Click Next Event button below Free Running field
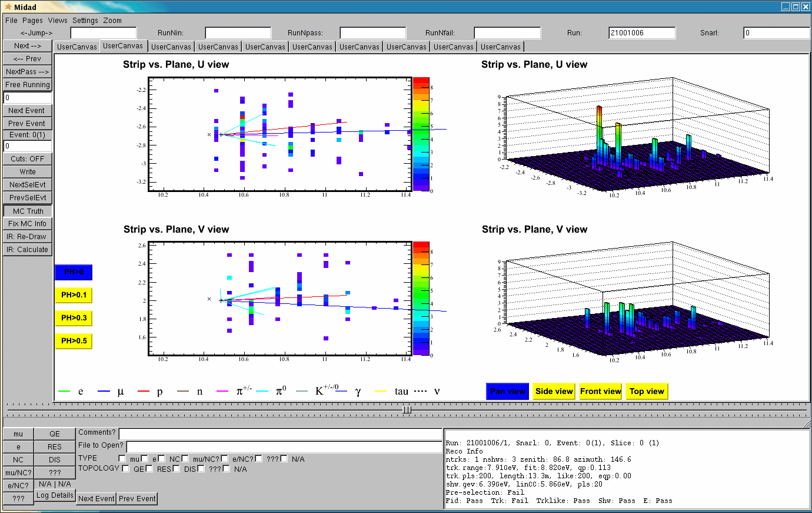812x513 pixels. point(27,111)
